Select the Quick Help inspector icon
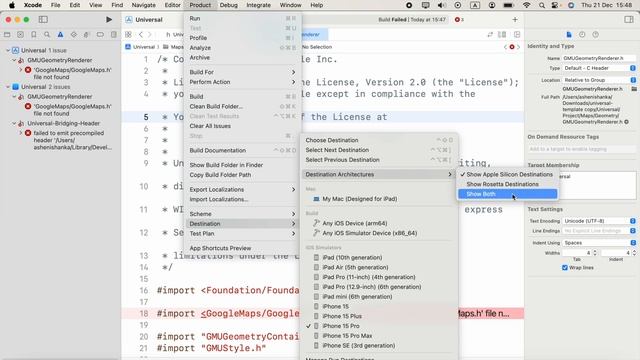The image size is (640, 360). pyautogui.click(x=596, y=35)
